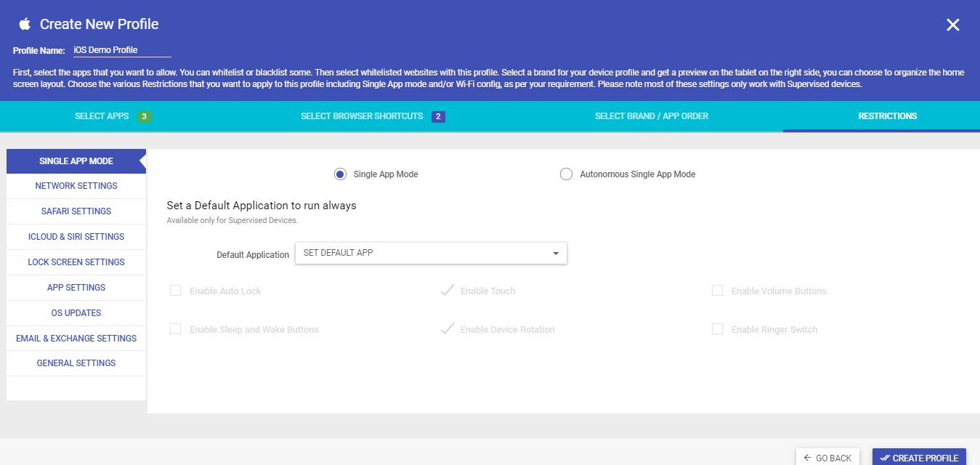
Task: Choose Single App Mode radio button
Action: tap(340, 174)
